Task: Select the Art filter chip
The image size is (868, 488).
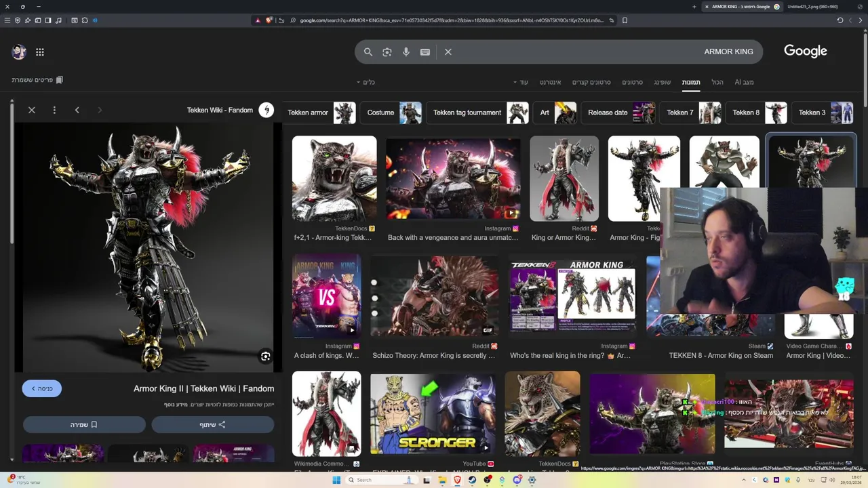Action: (555, 113)
